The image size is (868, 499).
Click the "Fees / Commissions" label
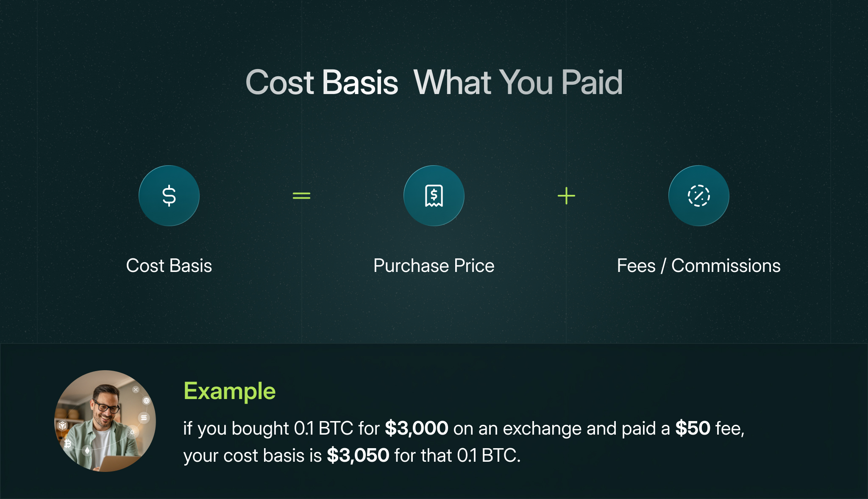coord(699,266)
